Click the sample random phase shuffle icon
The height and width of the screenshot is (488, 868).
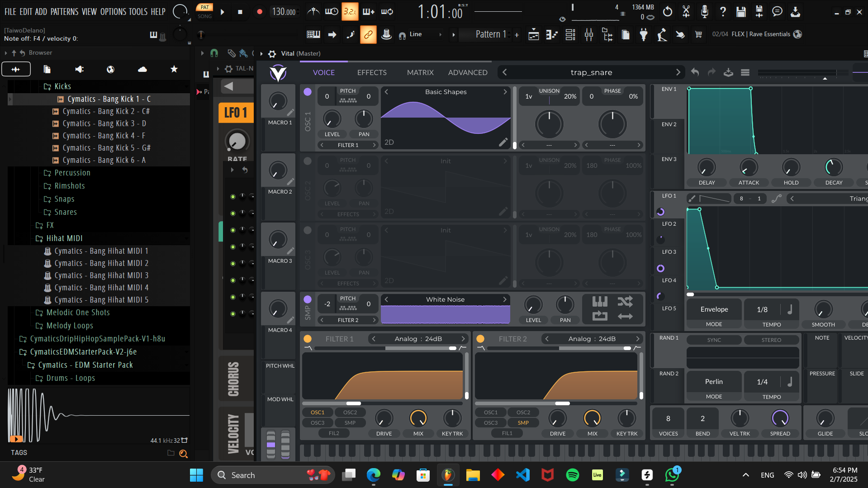[625, 301]
